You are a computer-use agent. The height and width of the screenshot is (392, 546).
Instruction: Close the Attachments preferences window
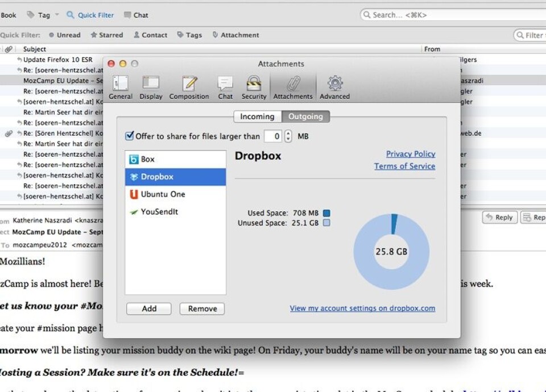(111, 64)
